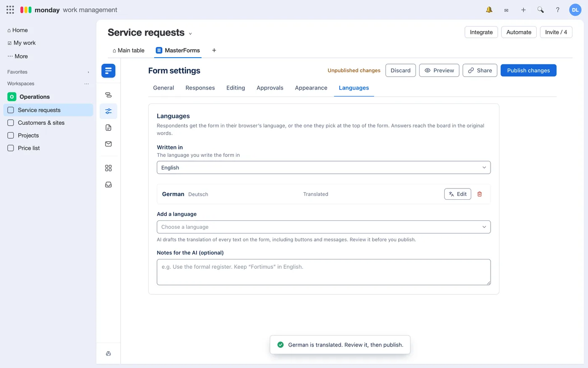Click Publish changes button
The height and width of the screenshot is (368, 588).
point(528,70)
